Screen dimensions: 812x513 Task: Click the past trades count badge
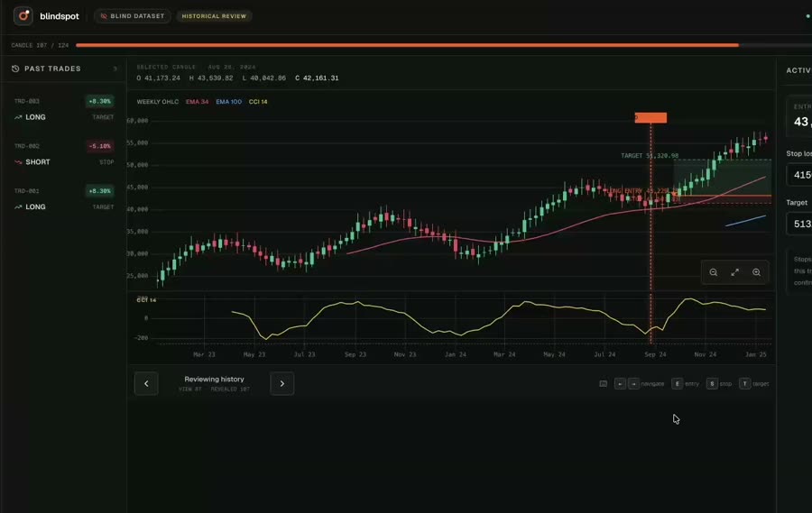[115, 69]
